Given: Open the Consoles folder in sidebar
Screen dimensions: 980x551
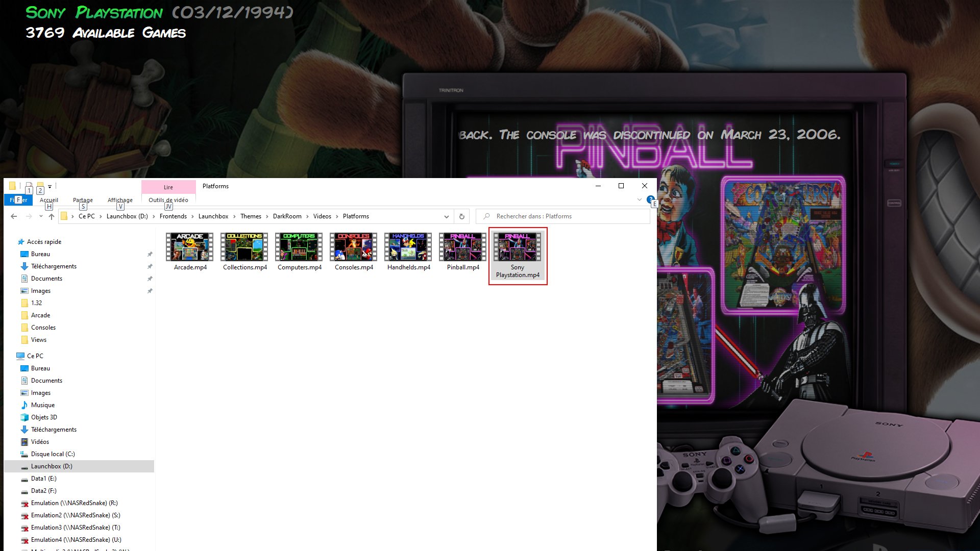Looking at the screenshot, I should (x=43, y=328).
